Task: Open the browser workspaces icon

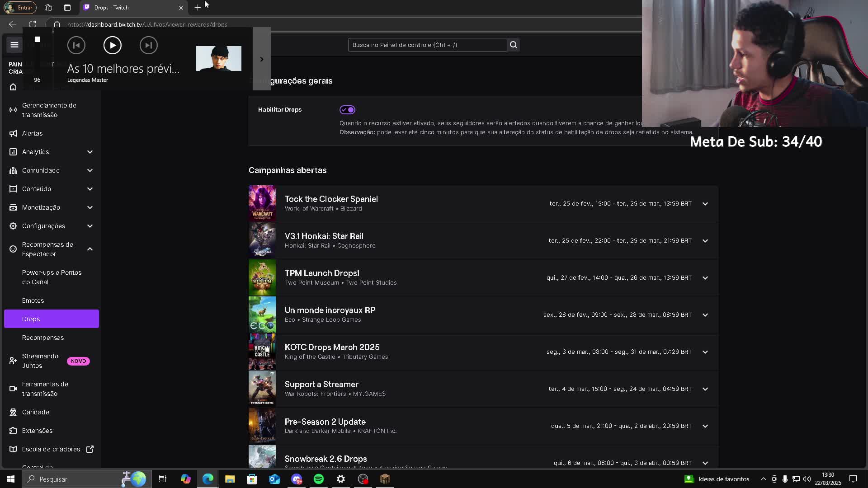Action: point(48,8)
